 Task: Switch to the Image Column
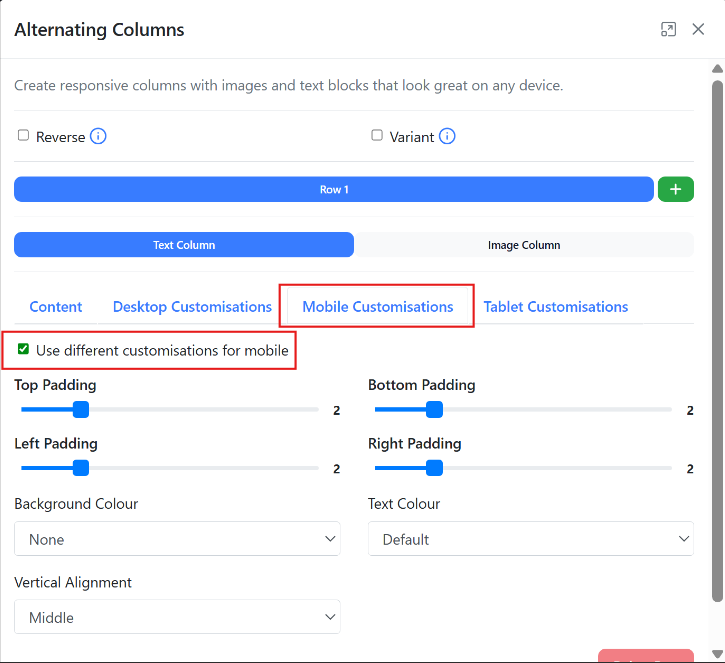click(524, 245)
